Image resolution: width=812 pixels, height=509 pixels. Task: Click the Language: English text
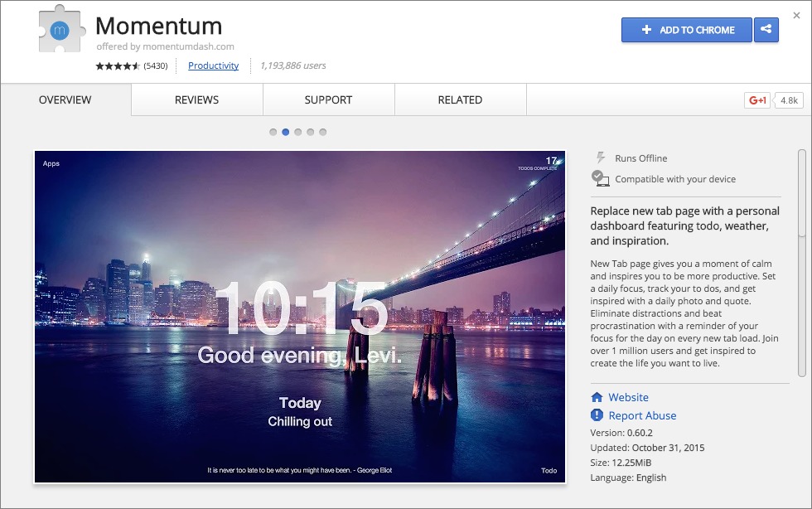point(628,477)
